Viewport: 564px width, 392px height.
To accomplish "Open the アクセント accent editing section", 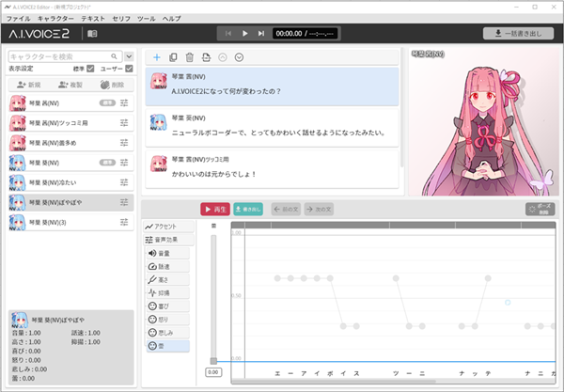I will 168,227.
